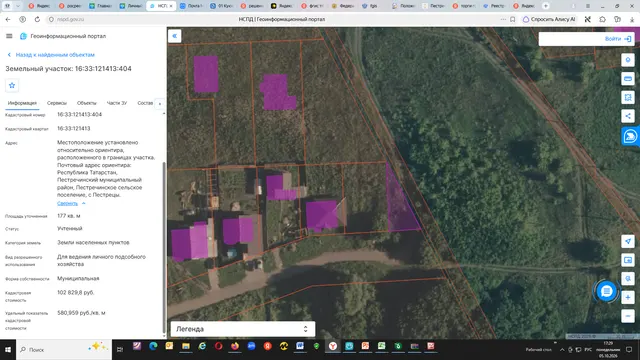The height and width of the screenshot is (360, 640).
Task: Open the blue layers side panel
Action: click(x=630, y=136)
